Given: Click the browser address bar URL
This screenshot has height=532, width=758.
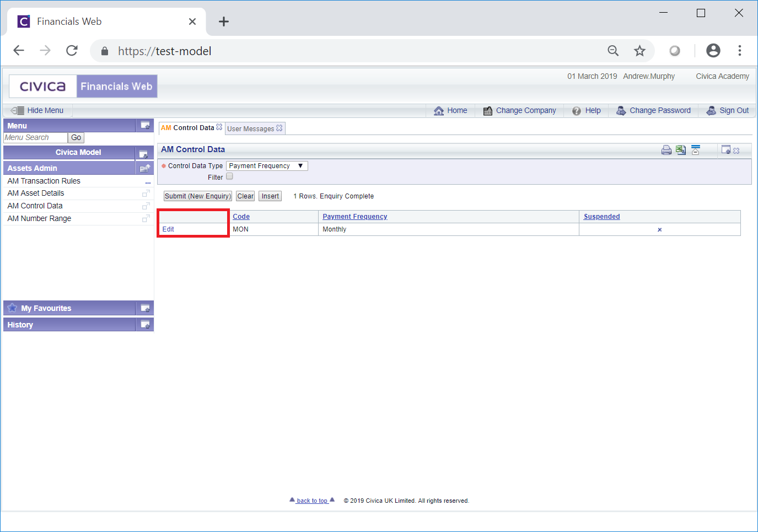Looking at the screenshot, I should [x=165, y=51].
